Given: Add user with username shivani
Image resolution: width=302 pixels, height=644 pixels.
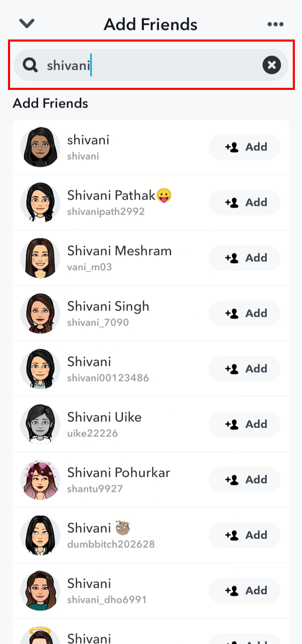Looking at the screenshot, I should tap(245, 147).
